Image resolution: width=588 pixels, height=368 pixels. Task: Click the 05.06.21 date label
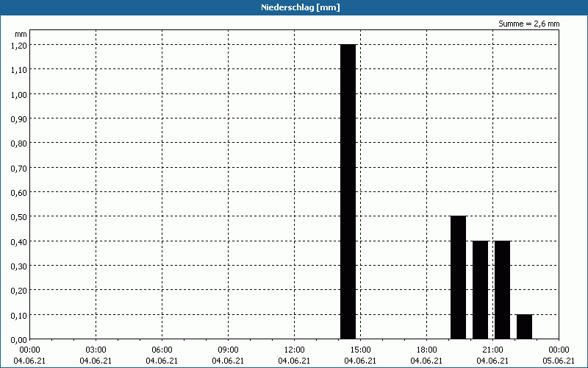pyautogui.click(x=559, y=361)
